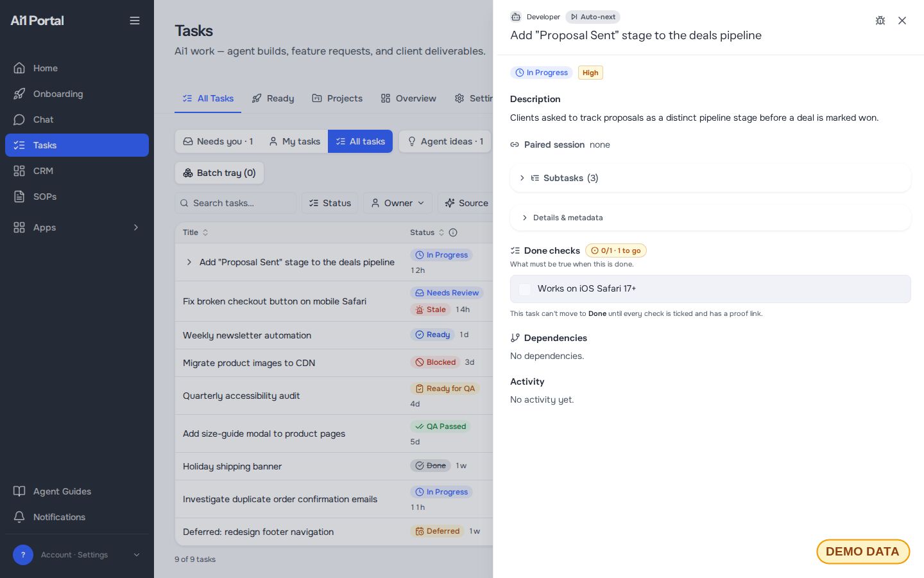This screenshot has width=924, height=578.
Task: Tick the Works on iOS Safari 17+ check
Action: coord(525,289)
